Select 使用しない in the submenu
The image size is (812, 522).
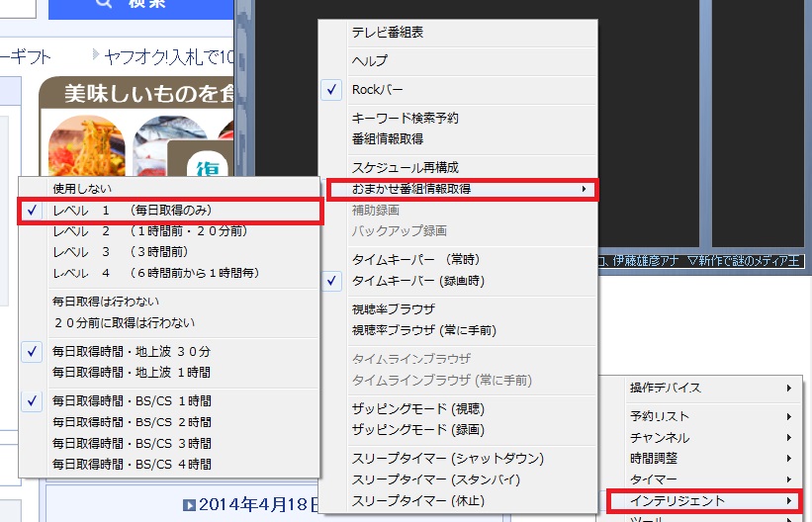pos(82,188)
